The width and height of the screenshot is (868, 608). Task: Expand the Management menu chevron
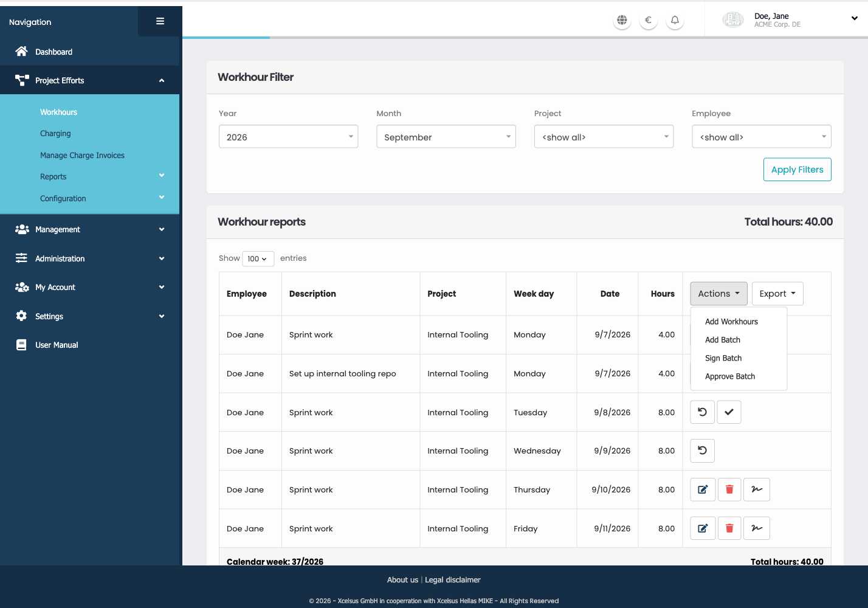coord(162,229)
